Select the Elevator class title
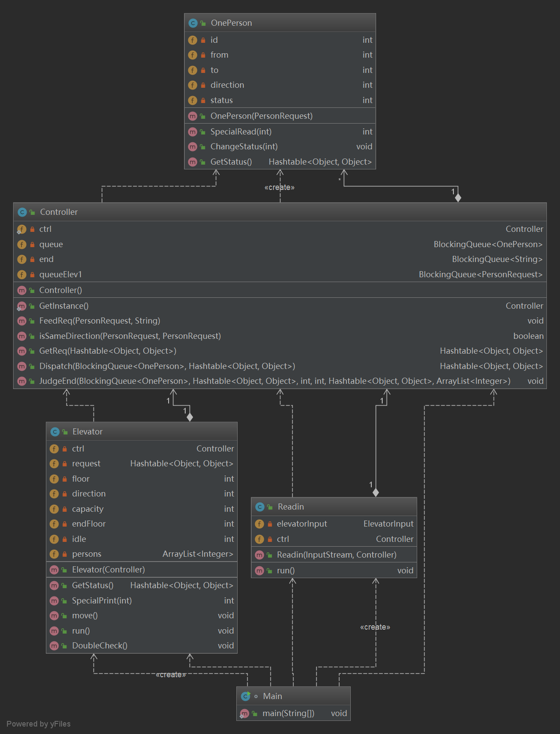The width and height of the screenshot is (560, 734). pyautogui.click(x=87, y=431)
